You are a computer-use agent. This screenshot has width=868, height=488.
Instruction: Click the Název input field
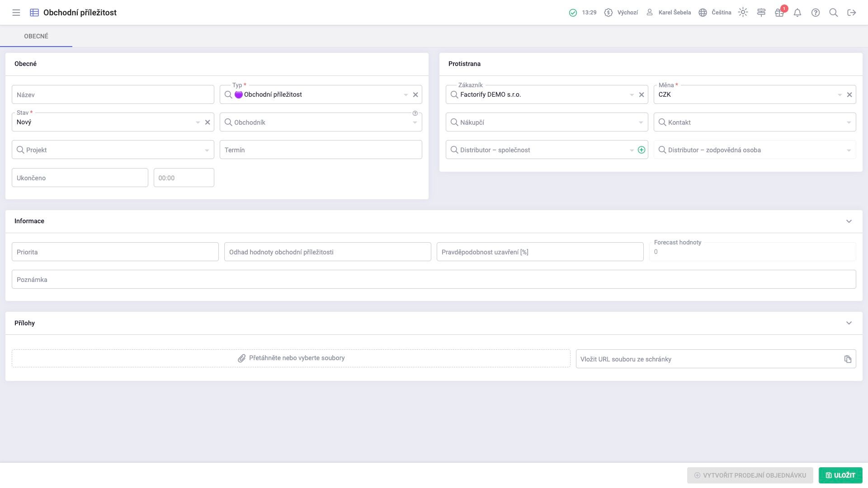(113, 95)
